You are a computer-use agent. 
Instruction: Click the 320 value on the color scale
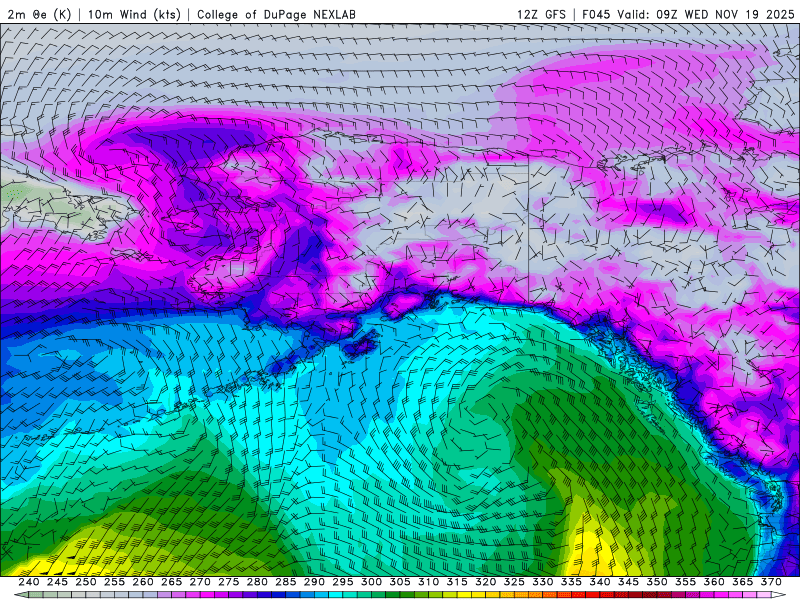click(x=486, y=582)
